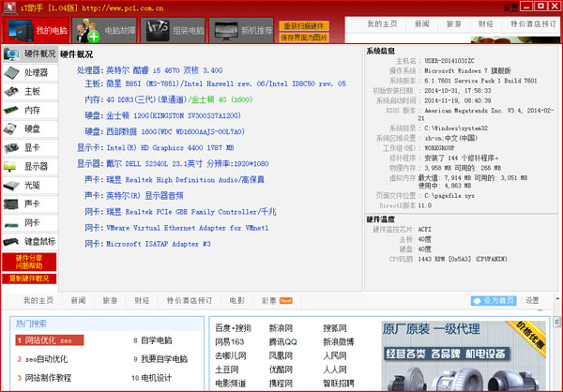This screenshot has width=563, height=392.
Task: Open the 内存 memory sidebar item
Action: click(28, 110)
